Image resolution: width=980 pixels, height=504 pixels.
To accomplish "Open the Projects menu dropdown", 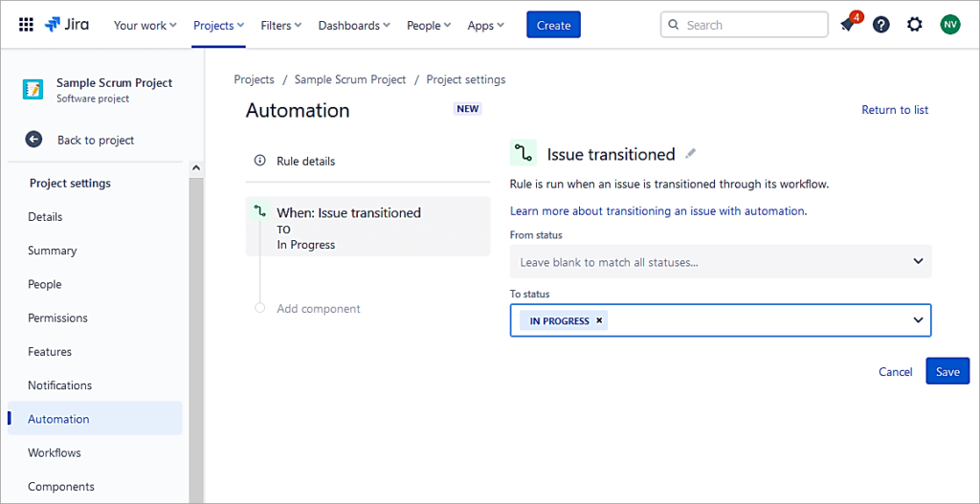I will click(x=218, y=25).
